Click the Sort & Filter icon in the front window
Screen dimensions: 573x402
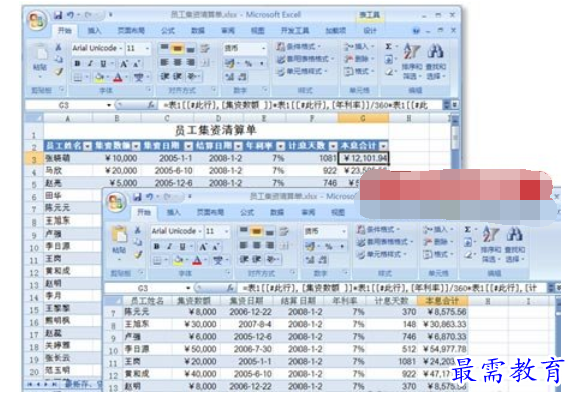coord(491,234)
